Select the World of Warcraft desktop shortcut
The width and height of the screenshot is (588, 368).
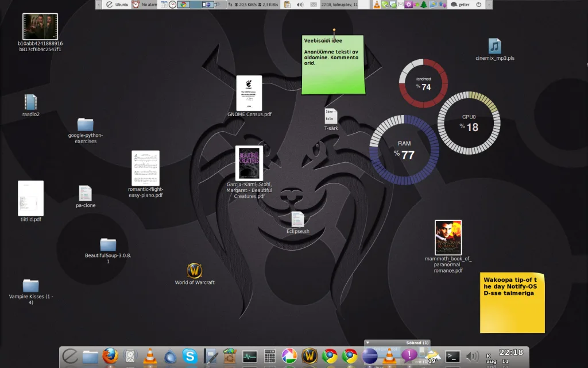pos(194,270)
